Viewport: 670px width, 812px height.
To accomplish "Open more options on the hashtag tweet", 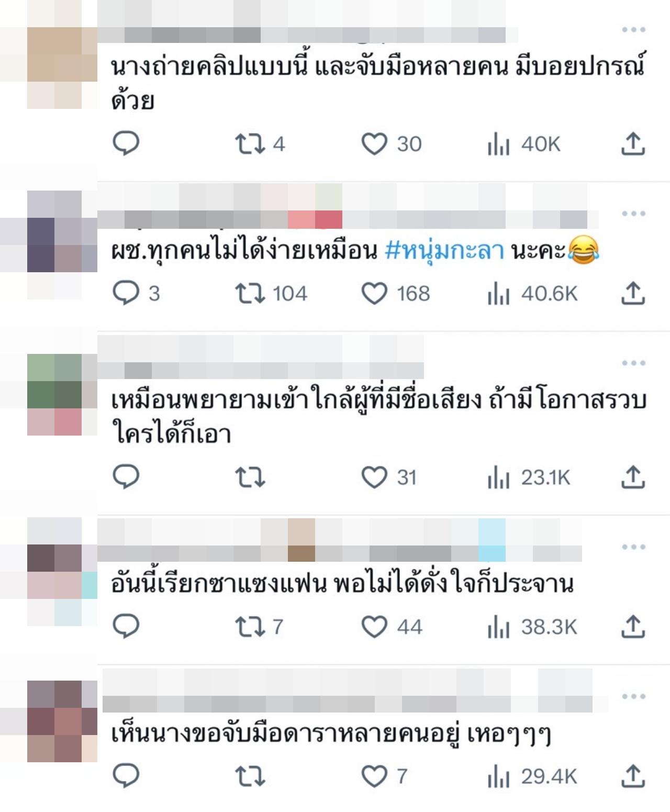I will pyautogui.click(x=633, y=214).
